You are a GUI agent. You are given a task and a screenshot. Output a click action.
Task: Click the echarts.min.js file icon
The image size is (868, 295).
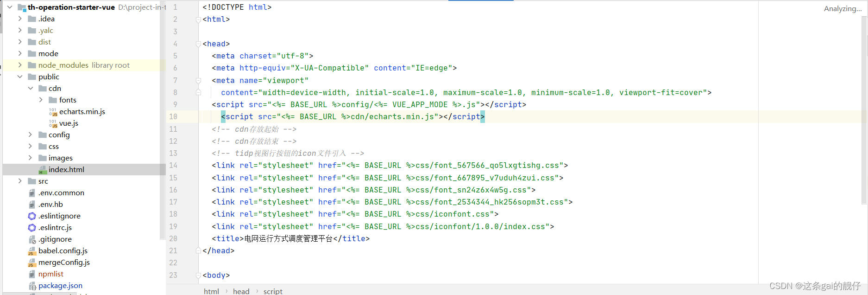tap(53, 112)
